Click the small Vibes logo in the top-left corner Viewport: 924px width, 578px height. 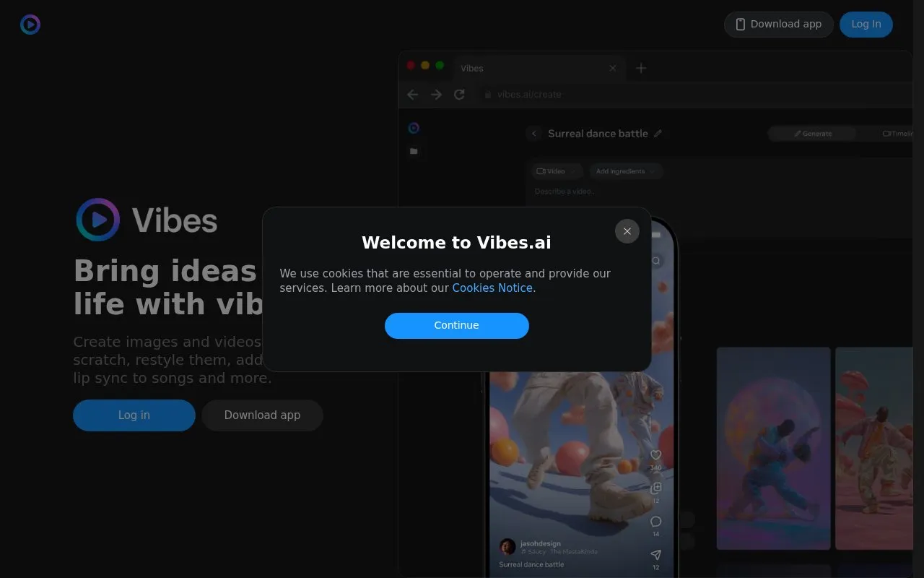[30, 25]
